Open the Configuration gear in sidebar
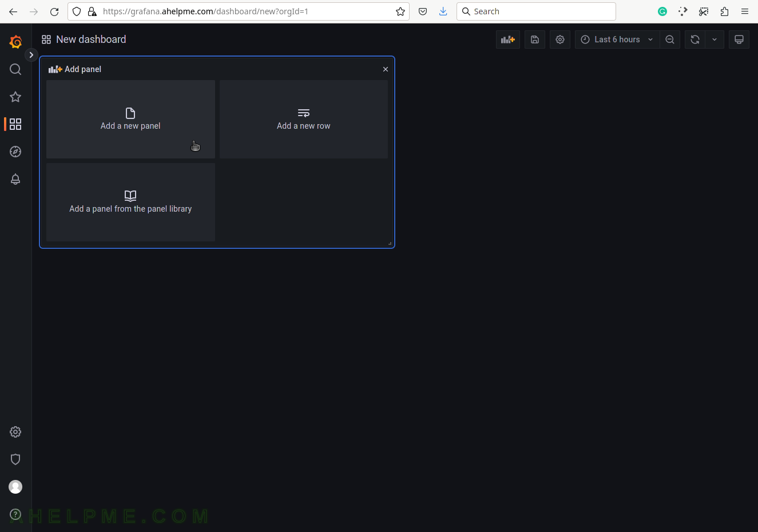 (15, 432)
